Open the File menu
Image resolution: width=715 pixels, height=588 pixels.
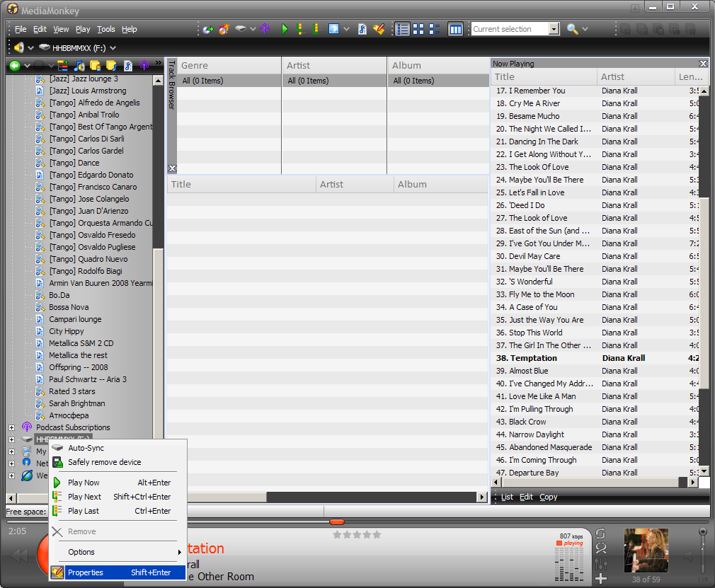coord(21,29)
